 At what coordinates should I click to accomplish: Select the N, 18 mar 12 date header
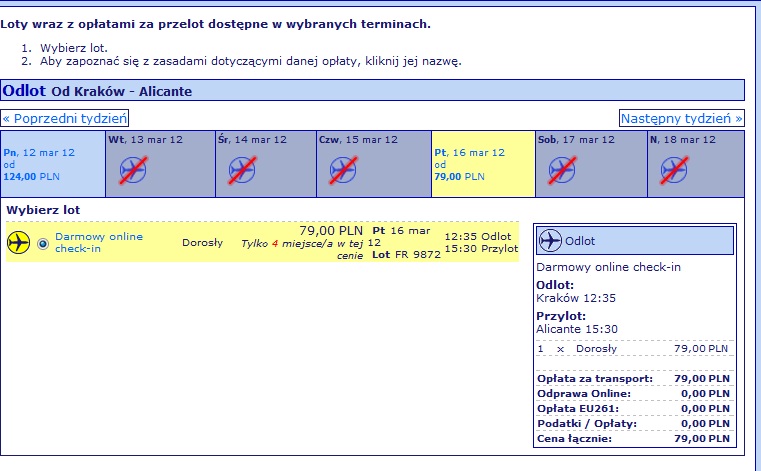683,140
